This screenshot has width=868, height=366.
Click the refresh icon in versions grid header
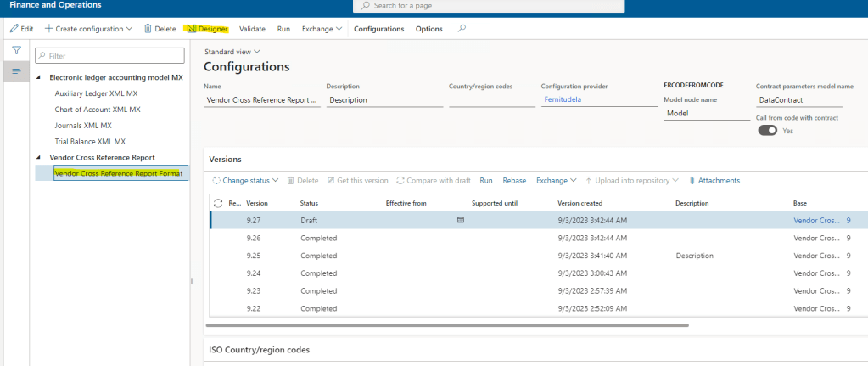pos(219,204)
